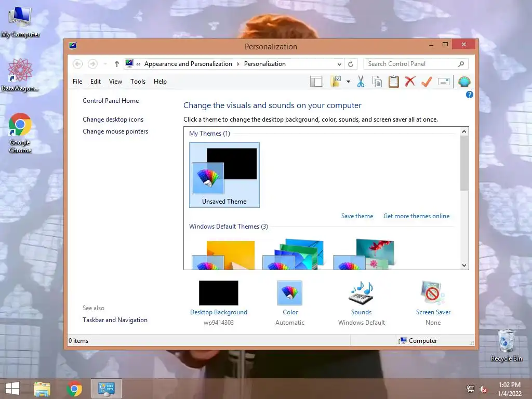Open the Sounds settings icon
Image resolution: width=532 pixels, height=399 pixels.
[362, 293]
